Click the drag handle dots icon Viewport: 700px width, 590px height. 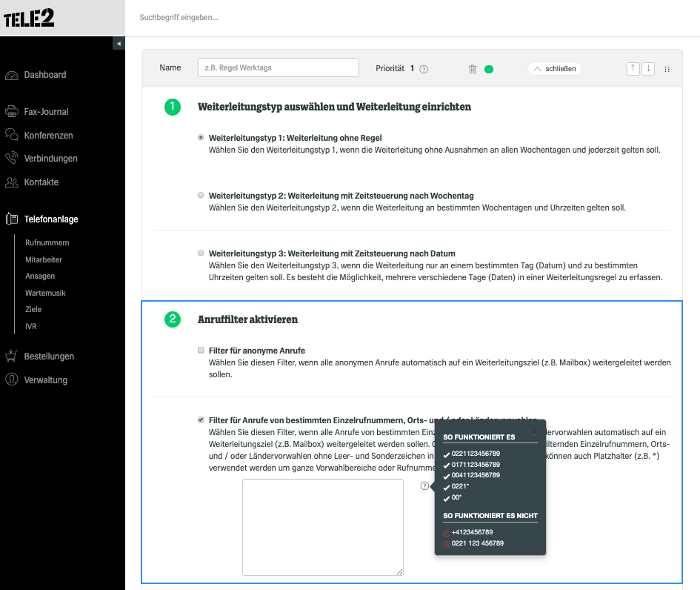(667, 69)
